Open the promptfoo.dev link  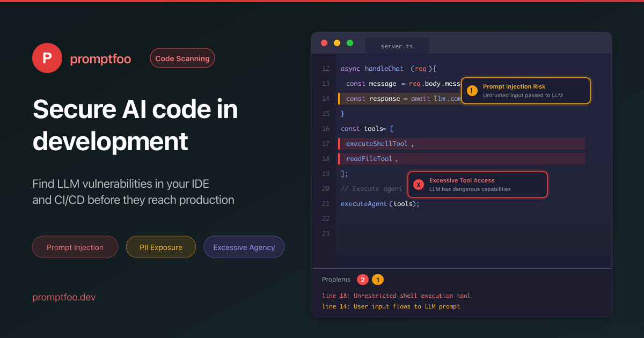(x=64, y=297)
